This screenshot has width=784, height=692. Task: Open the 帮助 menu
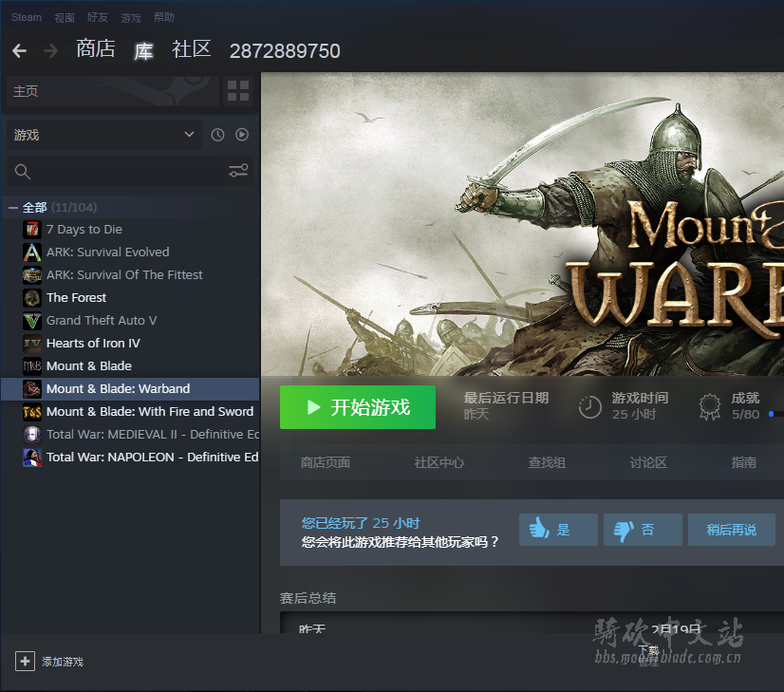point(164,17)
